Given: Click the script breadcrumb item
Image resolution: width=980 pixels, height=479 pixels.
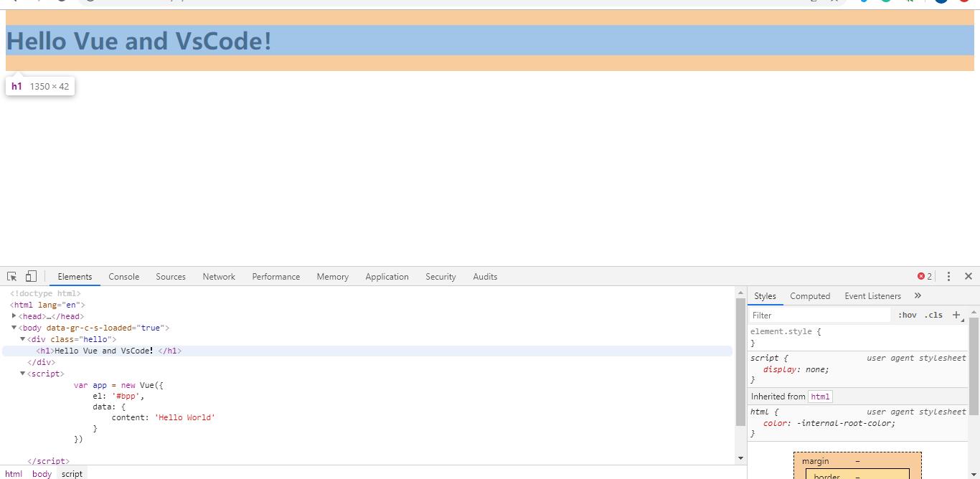Looking at the screenshot, I should coord(72,473).
